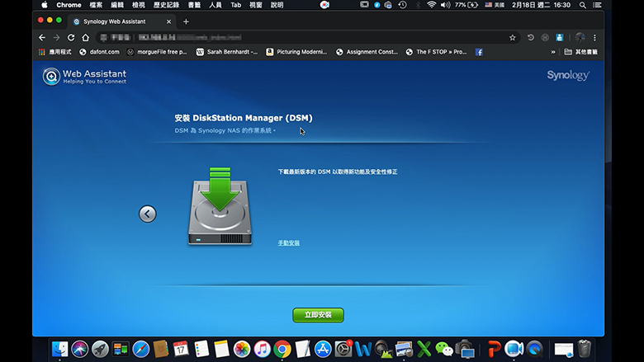Click the hard drive download illustration
This screenshot has height=362, width=644.
tap(220, 206)
